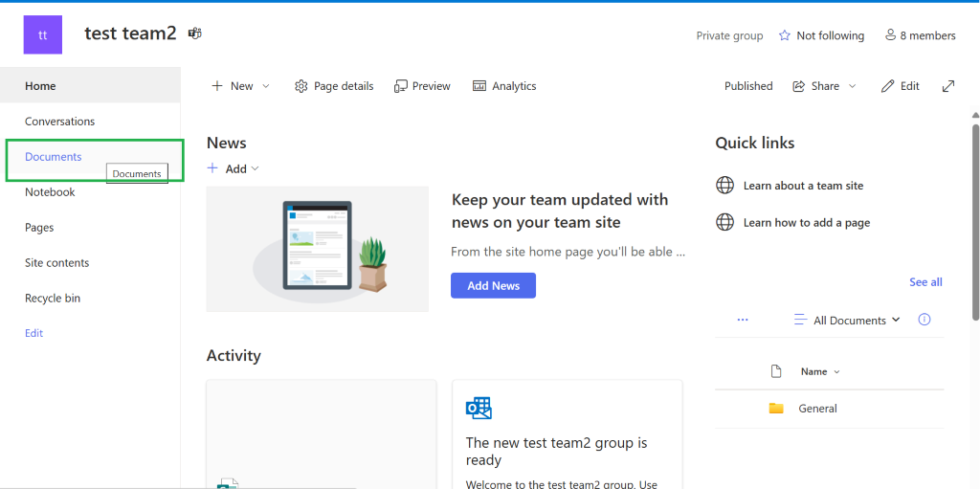Click the file type column header icon

(x=776, y=371)
